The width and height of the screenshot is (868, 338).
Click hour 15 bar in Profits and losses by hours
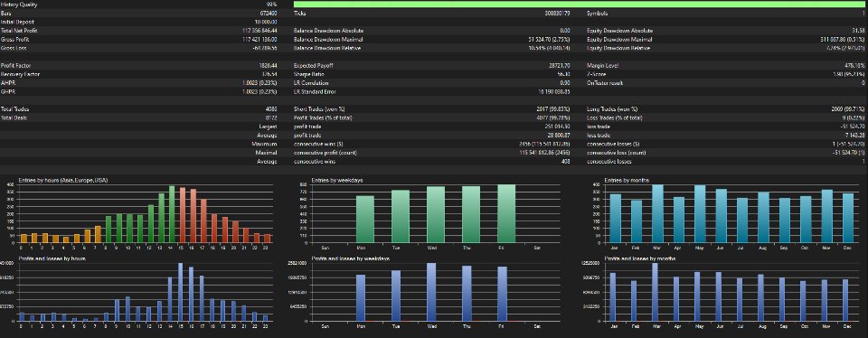pyautogui.click(x=181, y=292)
